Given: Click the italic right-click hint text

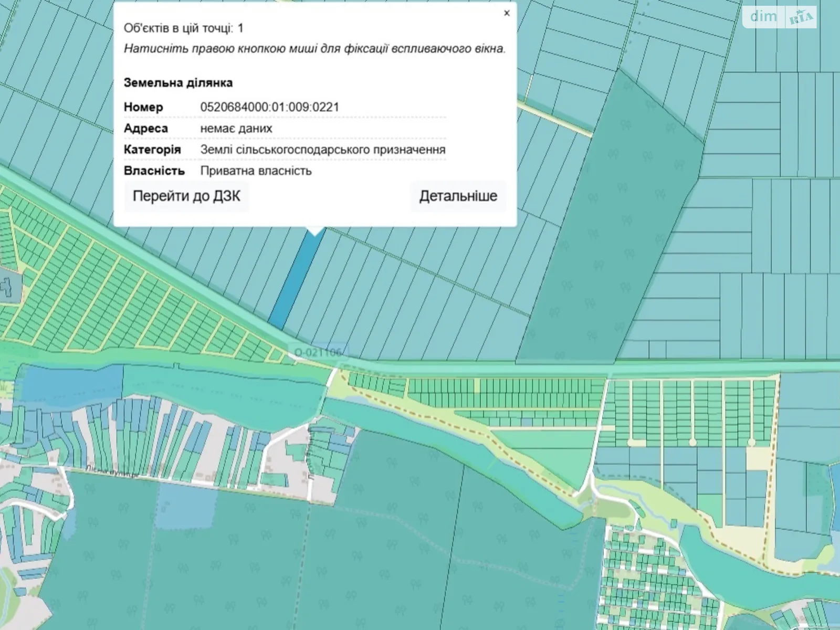Looking at the screenshot, I should pos(314,49).
